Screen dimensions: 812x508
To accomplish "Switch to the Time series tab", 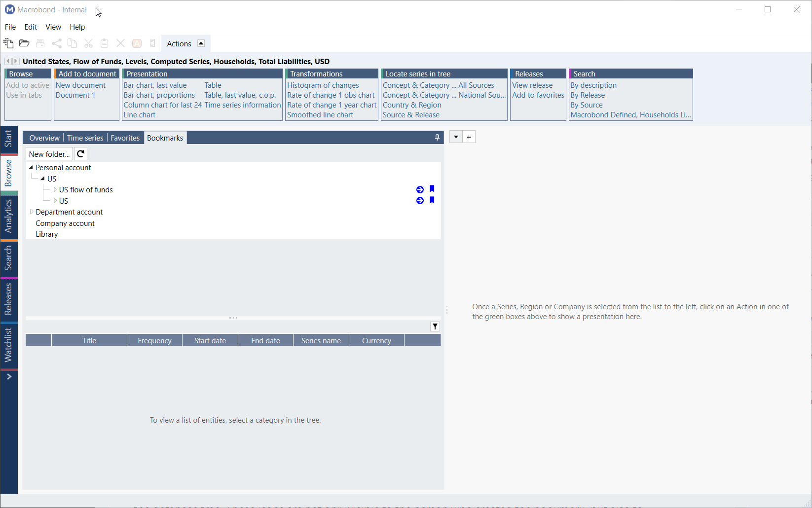I will click(85, 138).
